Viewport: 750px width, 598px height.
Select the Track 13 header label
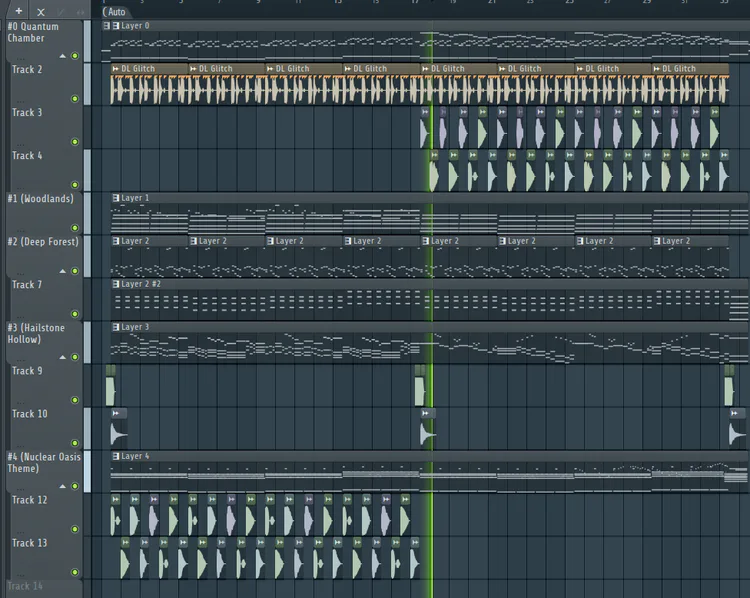[x=30, y=543]
